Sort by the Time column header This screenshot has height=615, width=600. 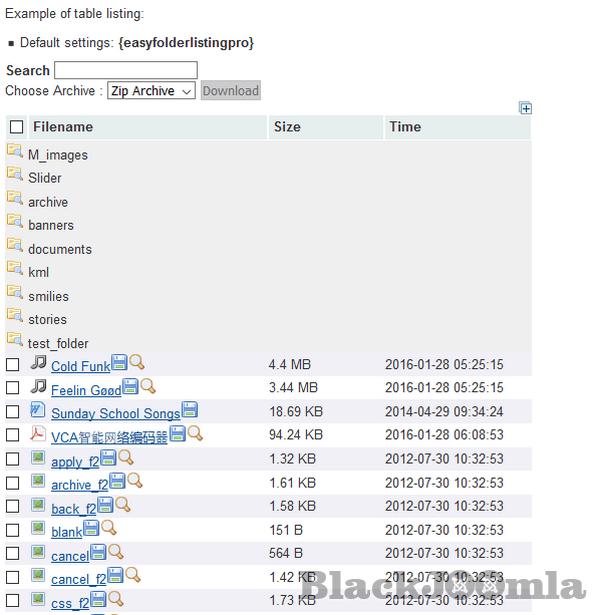coord(405,127)
